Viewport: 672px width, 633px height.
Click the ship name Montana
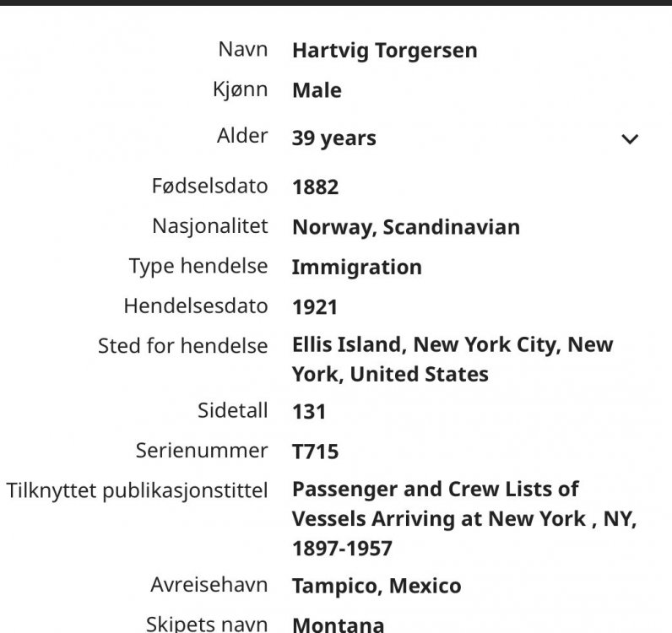[x=338, y=625]
